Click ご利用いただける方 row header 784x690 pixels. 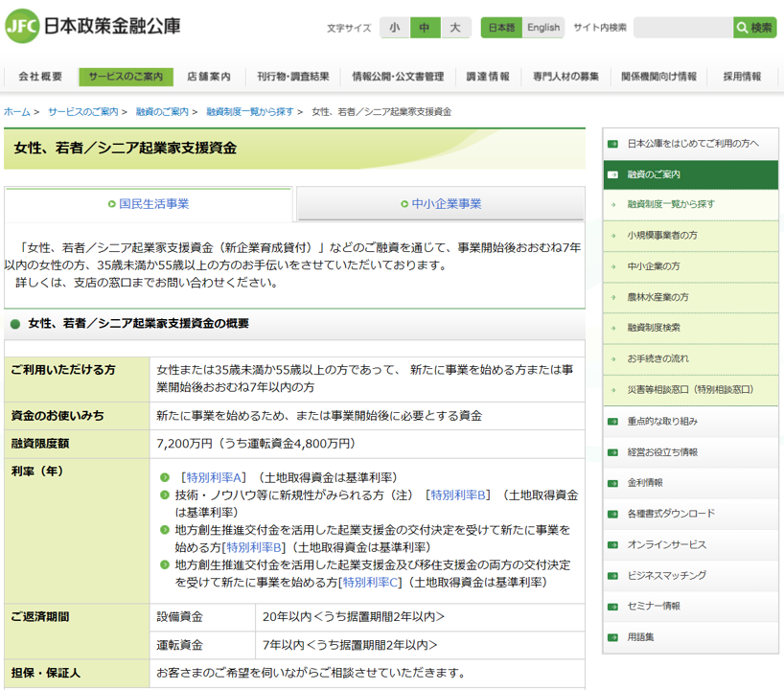click(x=77, y=379)
